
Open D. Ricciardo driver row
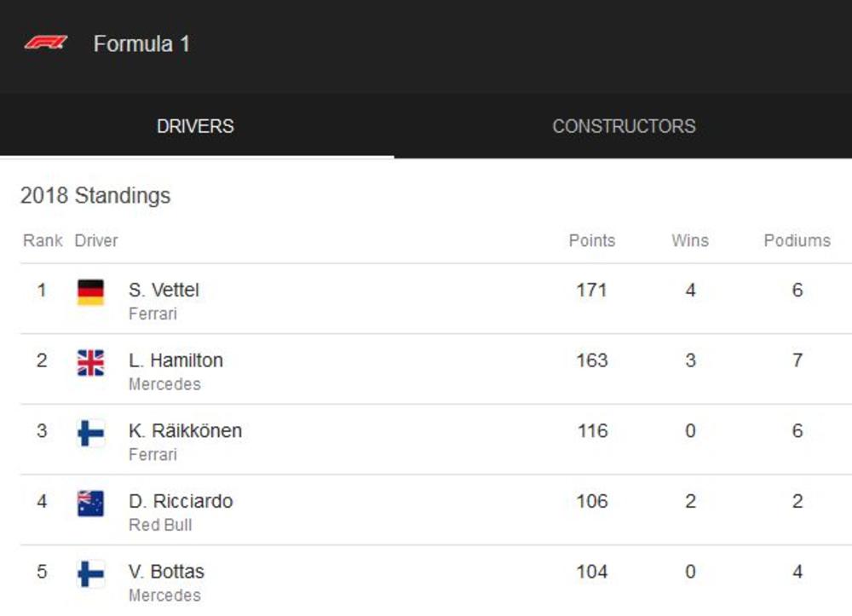click(181, 501)
